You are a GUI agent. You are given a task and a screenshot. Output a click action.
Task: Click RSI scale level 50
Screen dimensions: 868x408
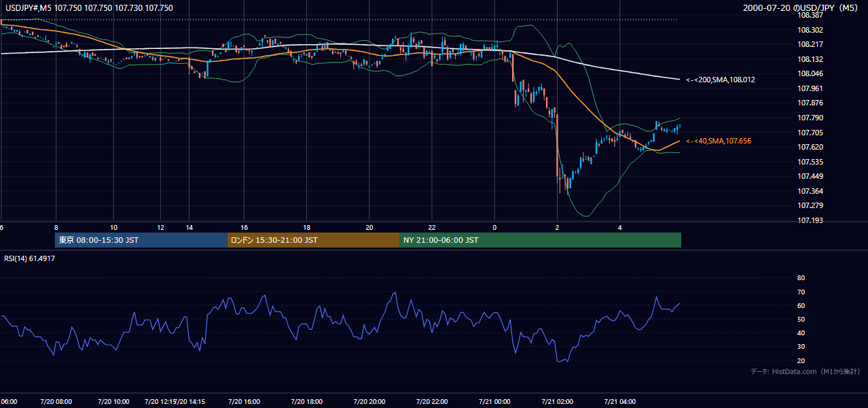[801, 320]
